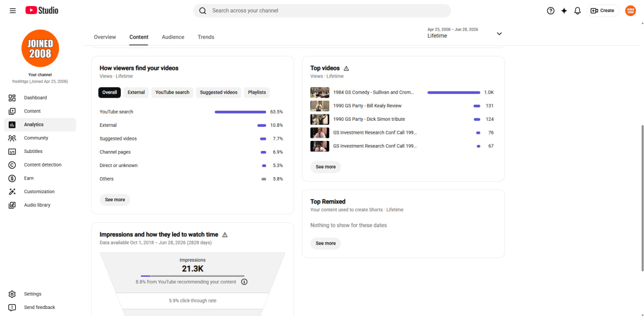Viewport: 644px width, 316px height.
Task: Click thumbnail of 1984 GS Comedy video
Action: [x=320, y=93]
